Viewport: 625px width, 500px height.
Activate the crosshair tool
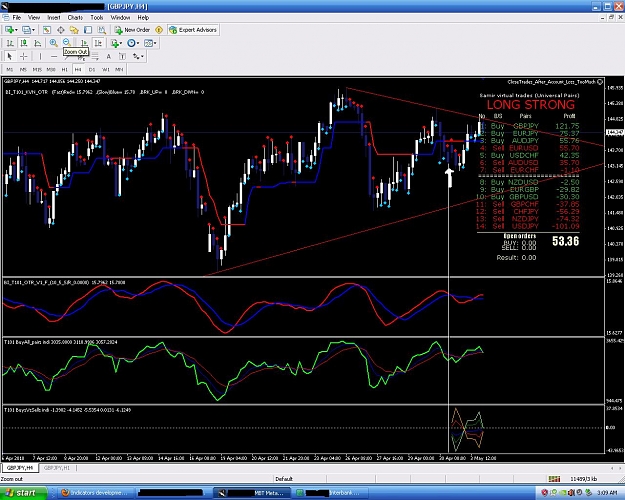click(24, 57)
